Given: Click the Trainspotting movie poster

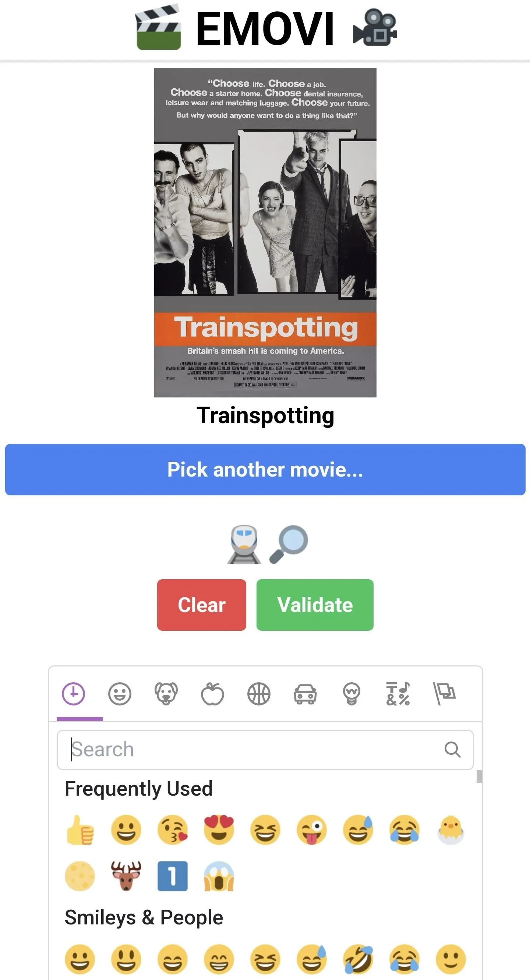Looking at the screenshot, I should click(265, 233).
